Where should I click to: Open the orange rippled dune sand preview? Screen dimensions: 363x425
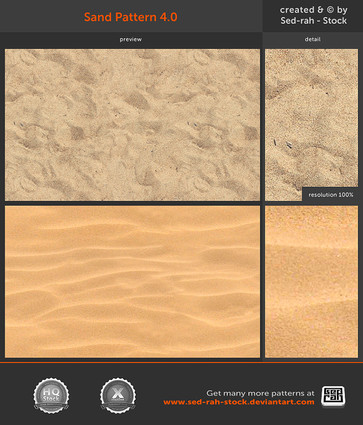tap(132, 282)
